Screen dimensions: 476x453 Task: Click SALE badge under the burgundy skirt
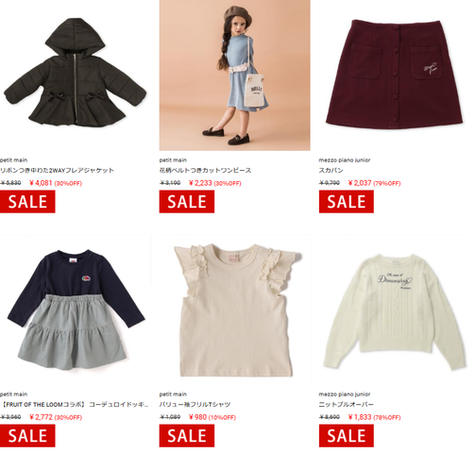[x=347, y=202]
